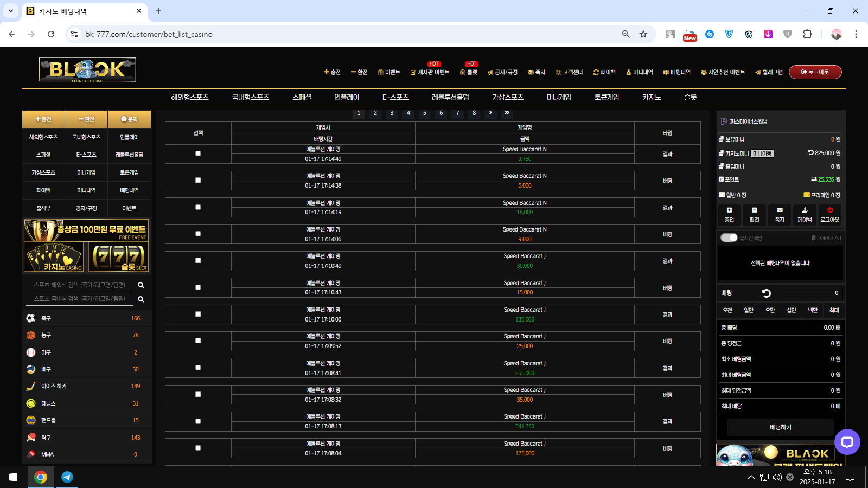Screen dimensions: 868x488
Task: Go to page 5 in pagination
Action: pos(425,113)
